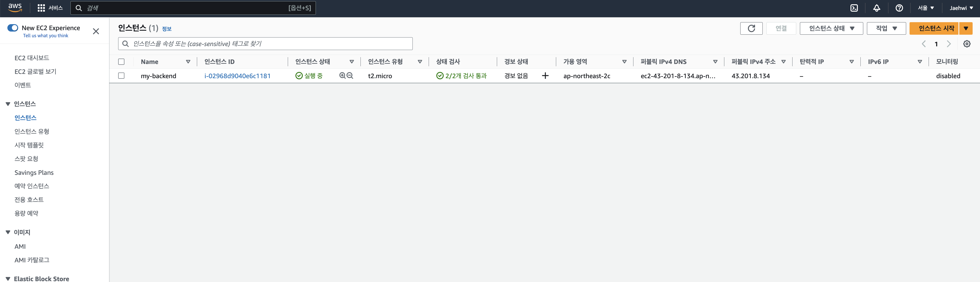Sort by instance type column arrow
The height and width of the screenshot is (282, 980).
point(420,62)
